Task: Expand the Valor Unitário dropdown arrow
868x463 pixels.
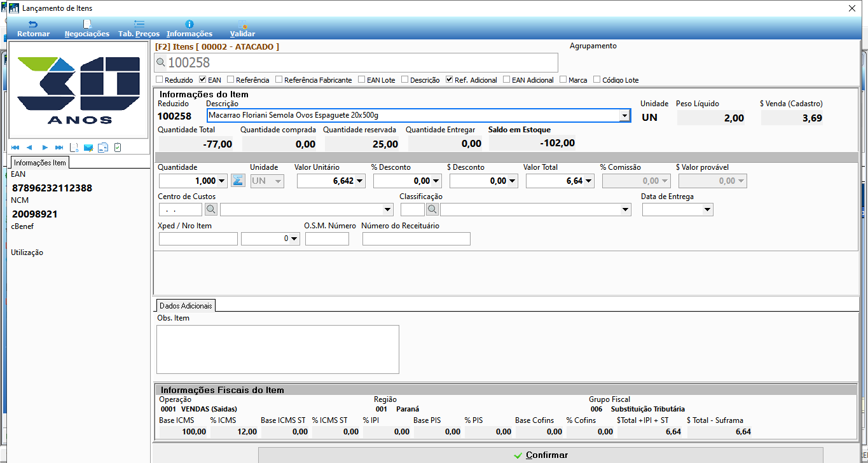Action: (361, 181)
